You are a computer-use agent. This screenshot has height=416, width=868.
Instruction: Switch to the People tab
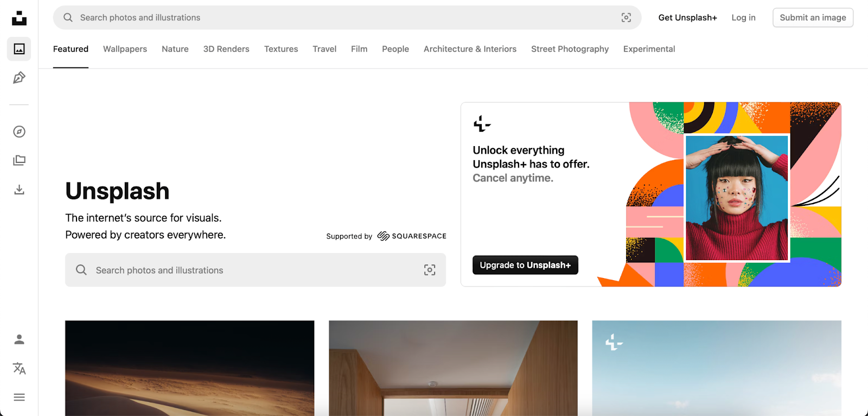[395, 49]
